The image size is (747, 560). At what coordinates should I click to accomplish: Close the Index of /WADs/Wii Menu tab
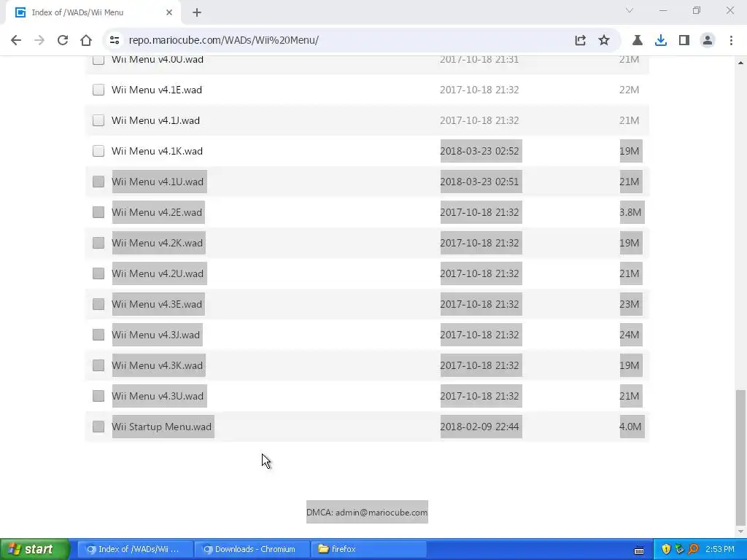[169, 12]
